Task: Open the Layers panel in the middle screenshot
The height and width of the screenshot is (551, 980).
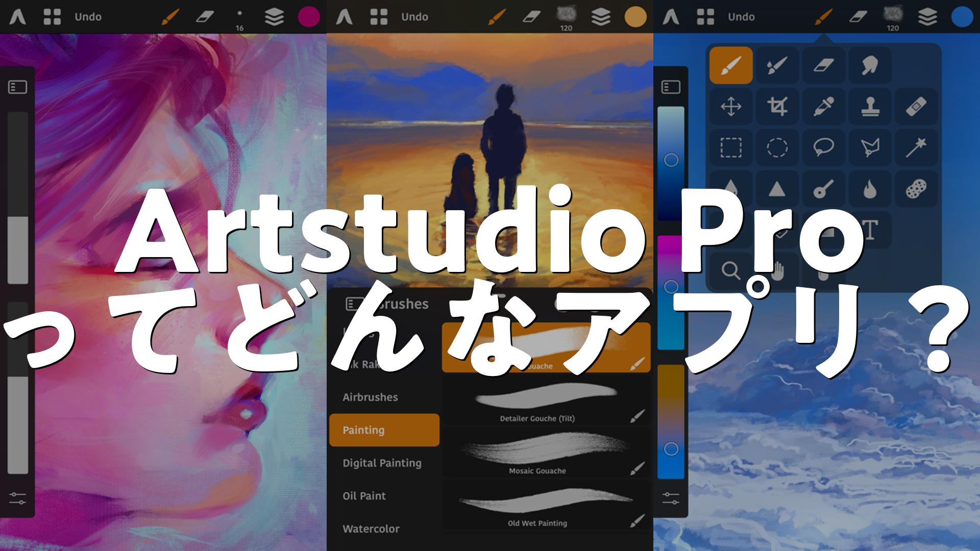Action: click(601, 17)
